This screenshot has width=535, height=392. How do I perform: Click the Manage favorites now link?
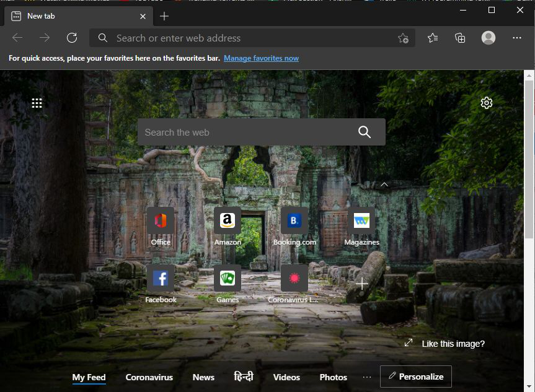coord(261,58)
